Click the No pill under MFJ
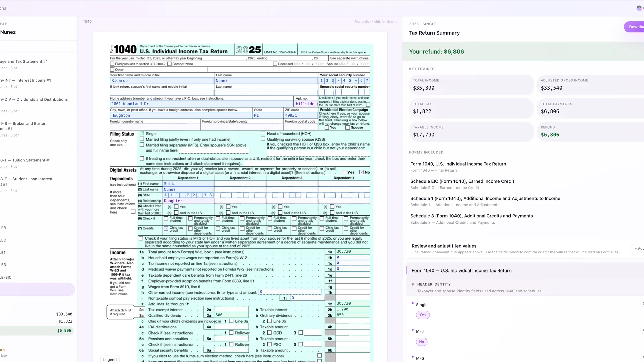 click(x=422, y=342)
